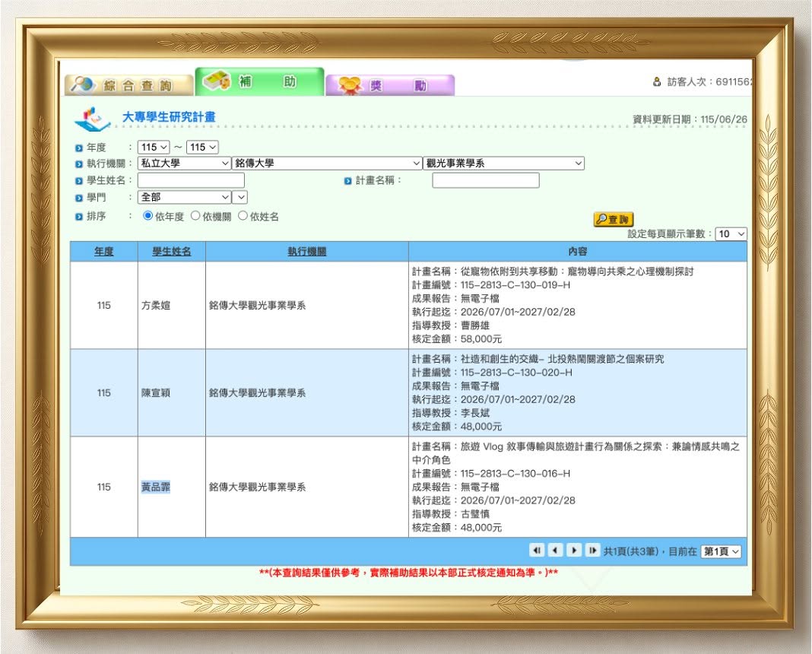Go to previous page of results
Screen dimensions: 812x654
[556, 551]
